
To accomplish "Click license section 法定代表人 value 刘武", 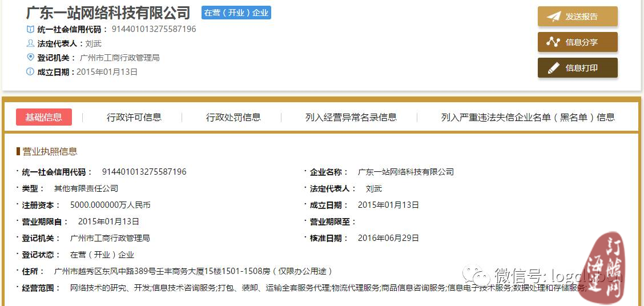I will point(374,188).
